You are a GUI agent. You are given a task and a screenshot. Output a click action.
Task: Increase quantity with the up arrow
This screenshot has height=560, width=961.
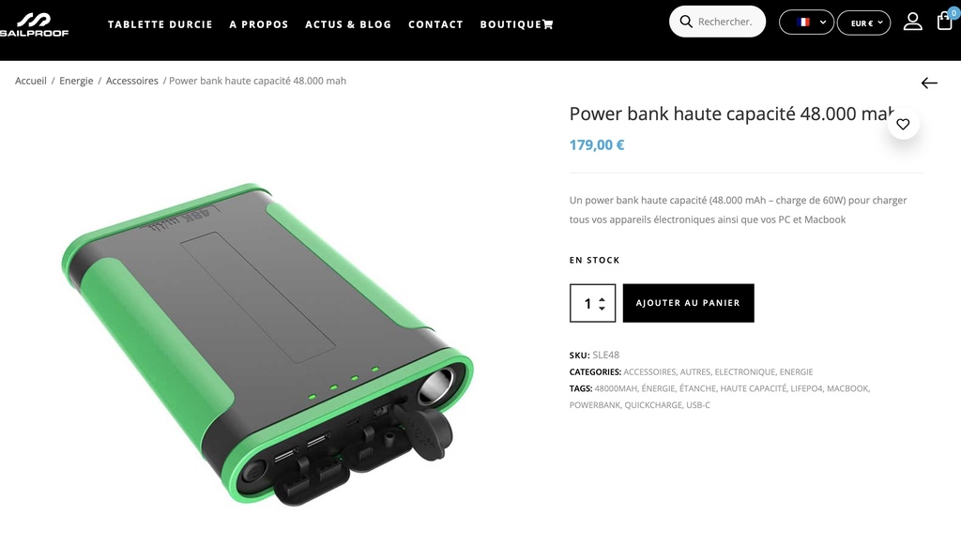[x=602, y=299]
